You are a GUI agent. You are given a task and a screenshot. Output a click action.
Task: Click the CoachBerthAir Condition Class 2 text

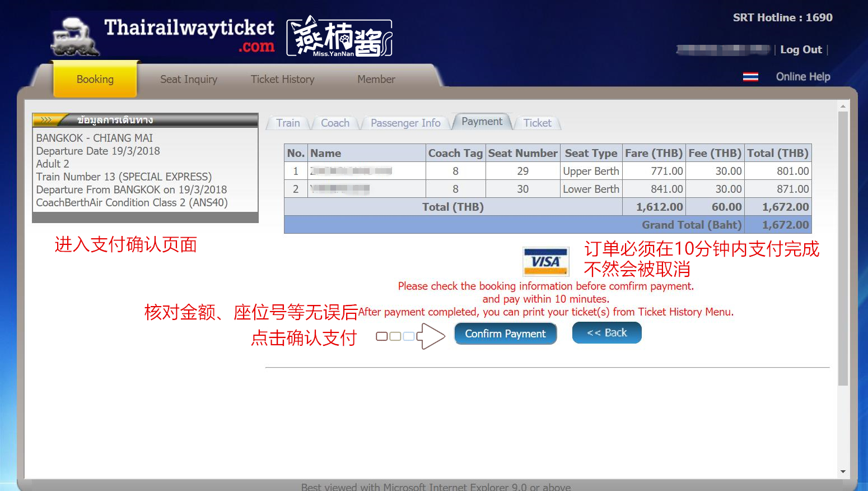[x=132, y=202]
